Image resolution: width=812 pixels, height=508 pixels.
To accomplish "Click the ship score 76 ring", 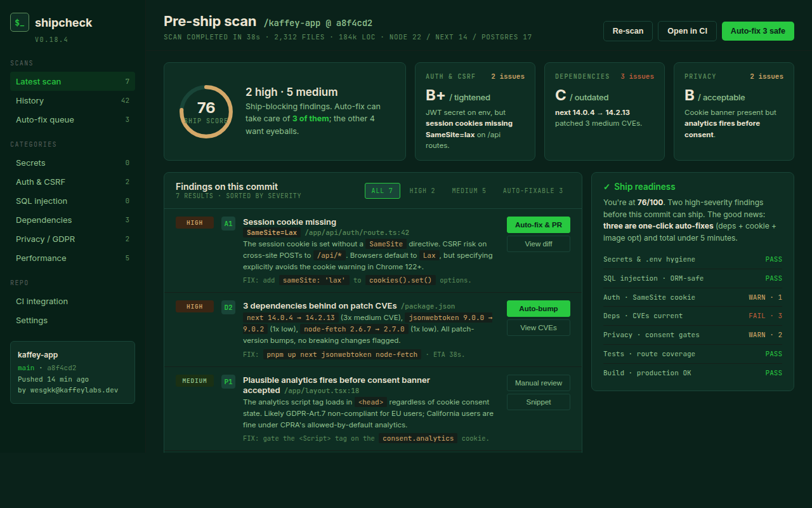I will 206,112.
